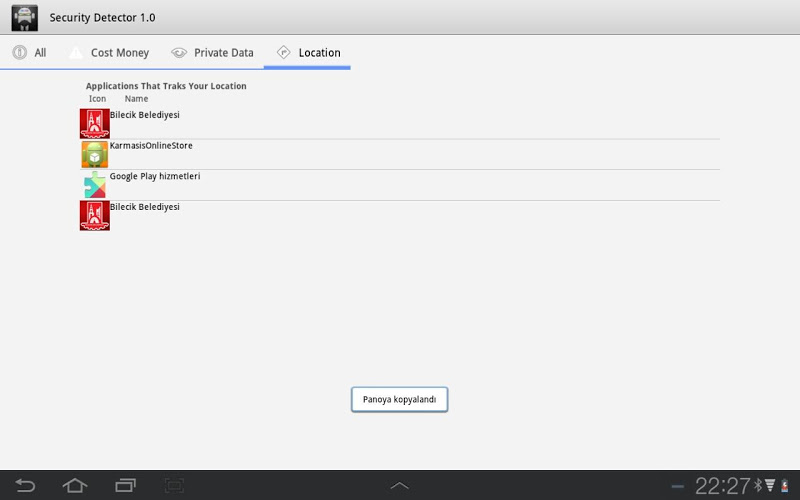The height and width of the screenshot is (500, 800).
Task: Click the Security Detector 1.0 title
Action: tap(102, 17)
